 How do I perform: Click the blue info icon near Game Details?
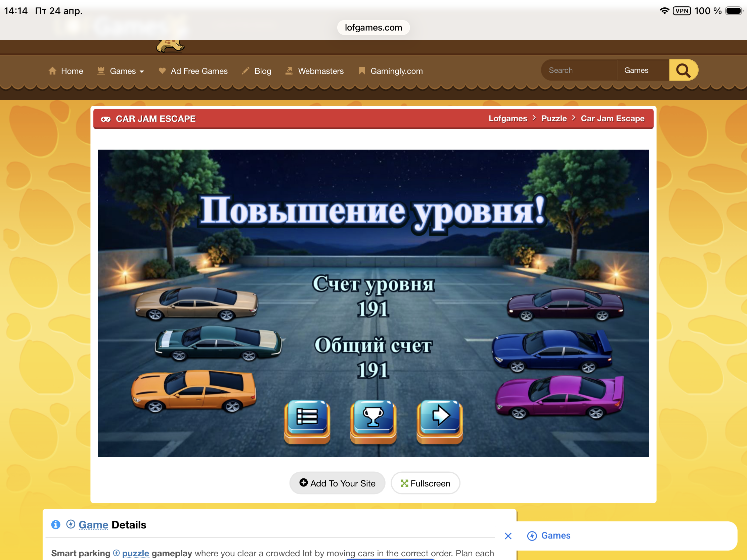[x=56, y=524]
